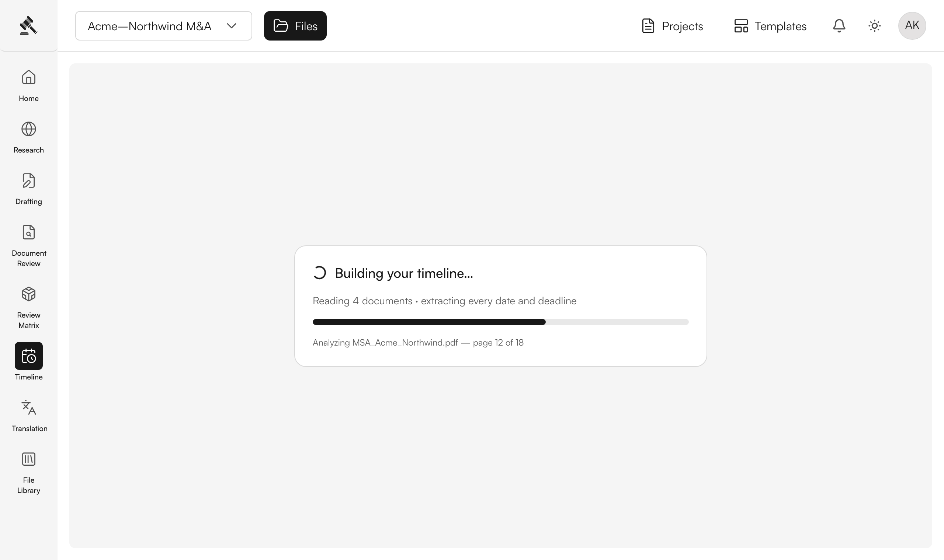This screenshot has height=560, width=944.
Task: Expand the Acme—Northwind M&A project dropdown
Action: coord(163,26)
